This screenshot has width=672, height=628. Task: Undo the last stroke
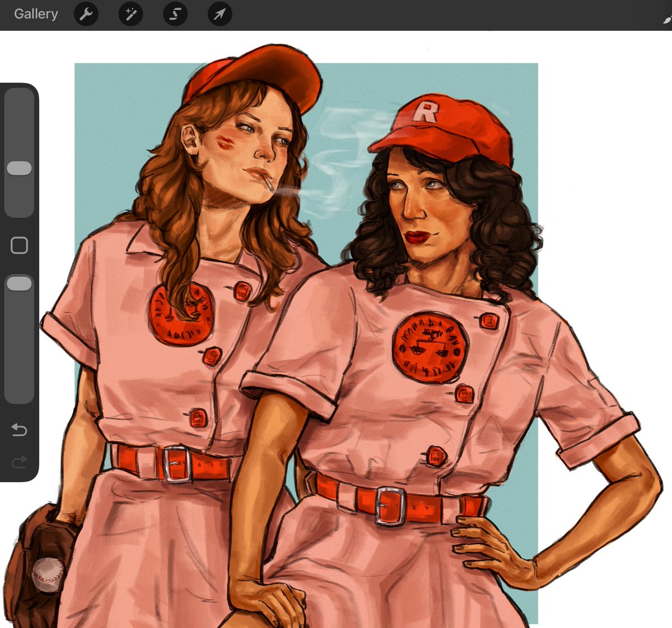(19, 430)
